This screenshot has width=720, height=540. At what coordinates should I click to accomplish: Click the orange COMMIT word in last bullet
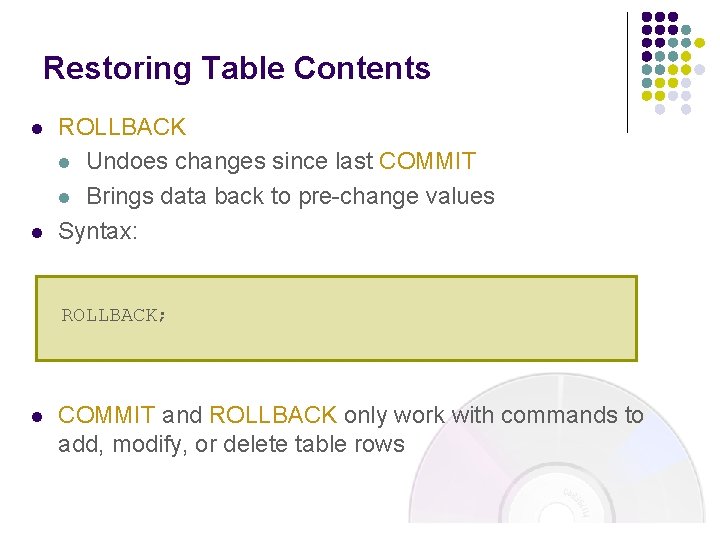click(106, 415)
